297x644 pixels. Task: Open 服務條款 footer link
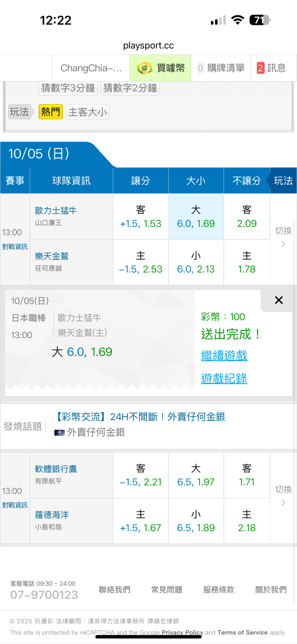219,590
